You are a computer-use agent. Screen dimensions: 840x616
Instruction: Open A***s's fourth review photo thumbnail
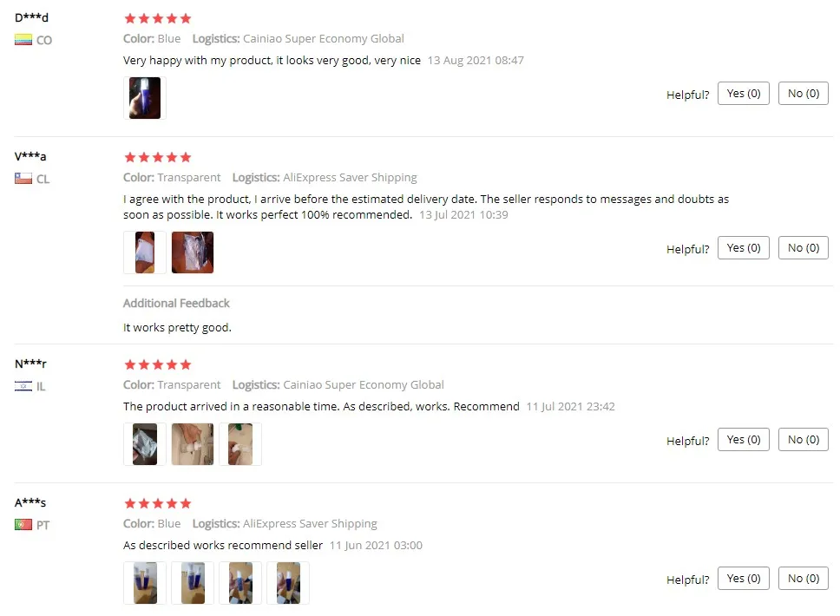288,583
